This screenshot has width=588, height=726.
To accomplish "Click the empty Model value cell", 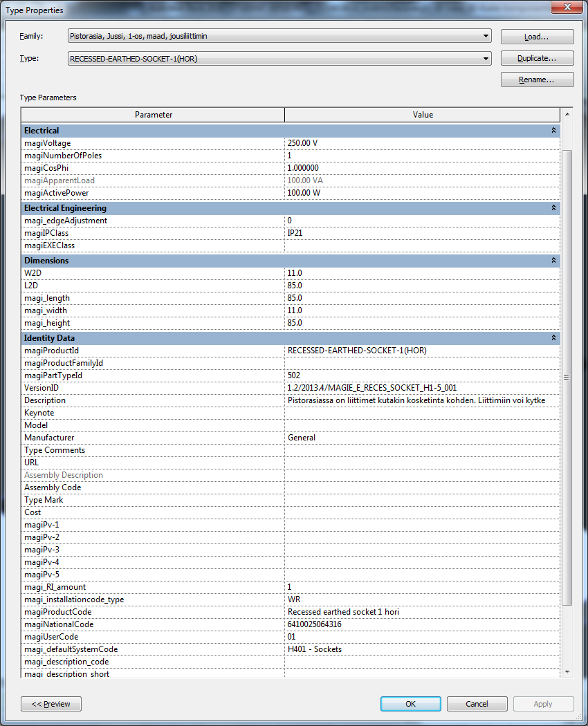I will pos(422,425).
